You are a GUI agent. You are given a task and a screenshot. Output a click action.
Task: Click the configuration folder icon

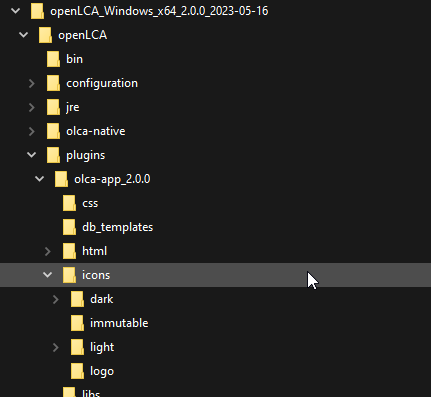click(53, 83)
